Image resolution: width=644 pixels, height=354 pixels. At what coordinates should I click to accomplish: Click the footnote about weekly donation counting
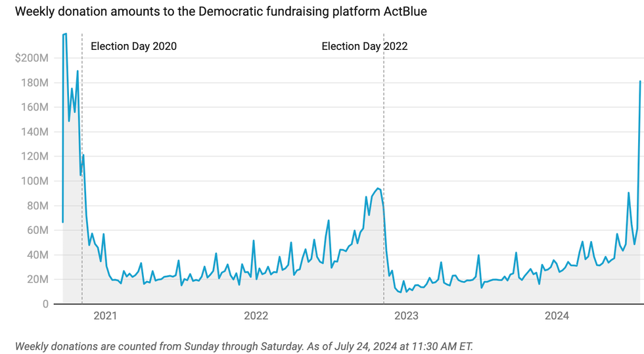pyautogui.click(x=243, y=345)
